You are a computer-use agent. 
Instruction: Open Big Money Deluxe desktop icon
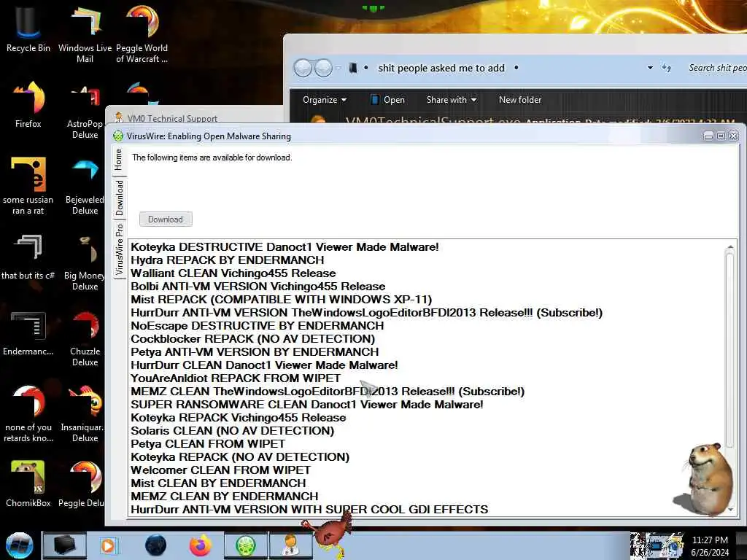[x=85, y=262]
